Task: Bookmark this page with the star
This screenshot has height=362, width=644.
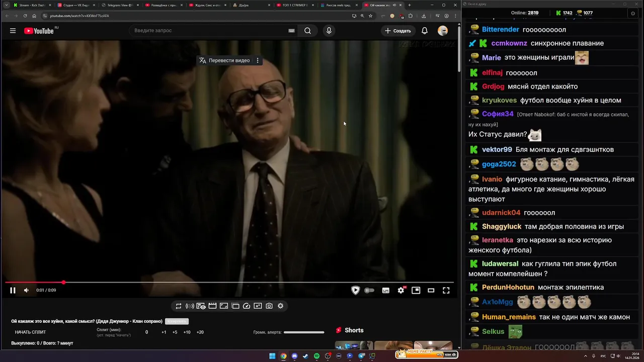Action: coord(370,16)
